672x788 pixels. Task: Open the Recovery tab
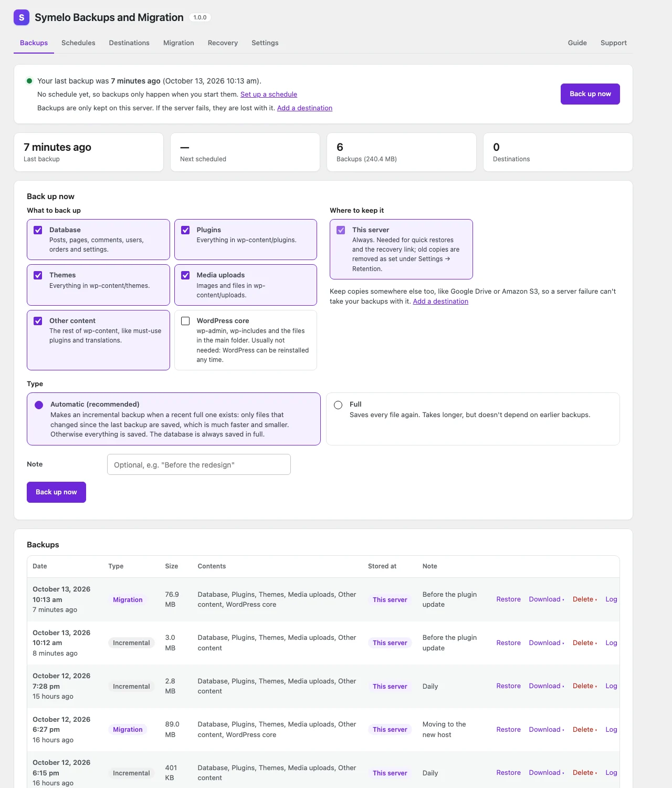[x=223, y=43]
